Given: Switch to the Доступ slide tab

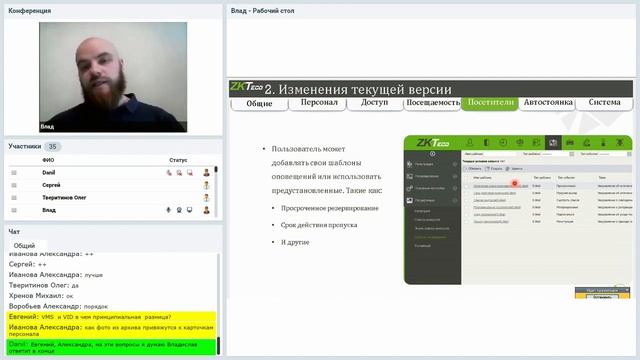Looking at the screenshot, I should (375, 102).
